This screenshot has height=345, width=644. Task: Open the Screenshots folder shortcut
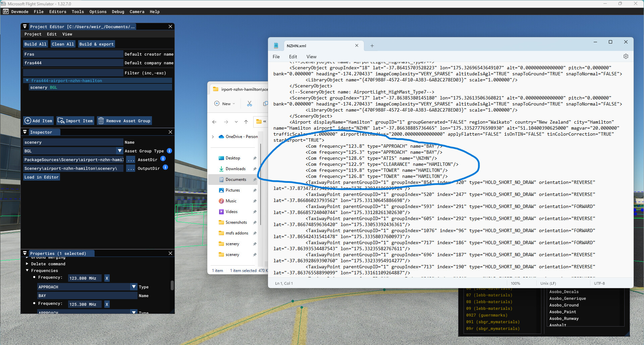236,222
